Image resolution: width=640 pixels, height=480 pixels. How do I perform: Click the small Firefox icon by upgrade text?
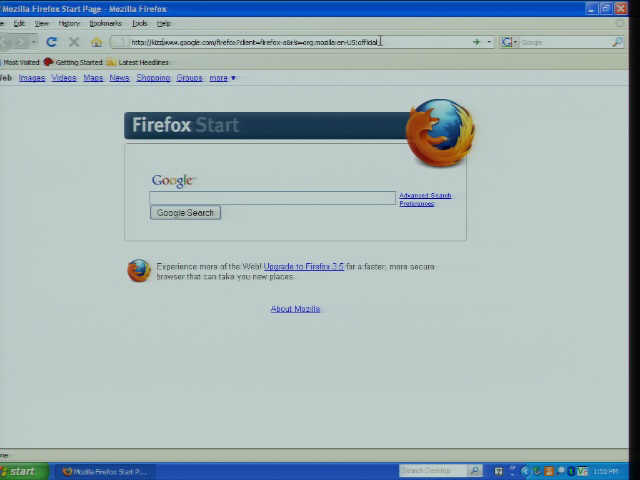(139, 270)
